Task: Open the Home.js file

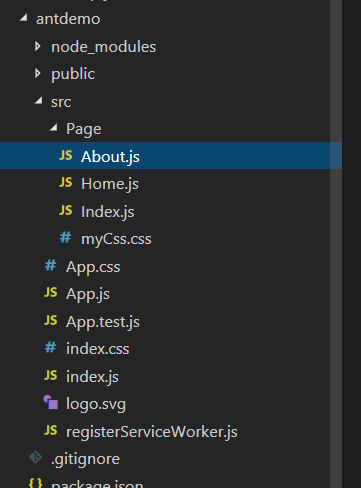Action: [110, 184]
